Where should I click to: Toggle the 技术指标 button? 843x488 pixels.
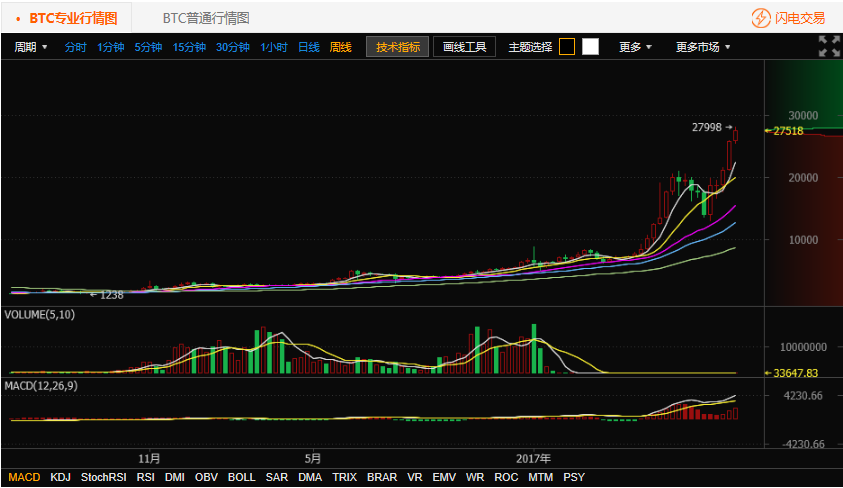click(x=397, y=47)
